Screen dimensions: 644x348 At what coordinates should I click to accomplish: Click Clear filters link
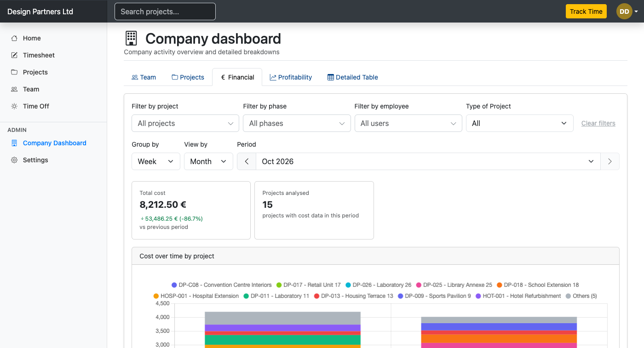point(598,123)
